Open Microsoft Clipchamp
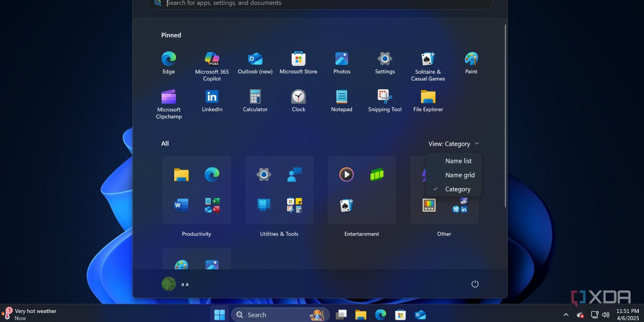 point(169,104)
